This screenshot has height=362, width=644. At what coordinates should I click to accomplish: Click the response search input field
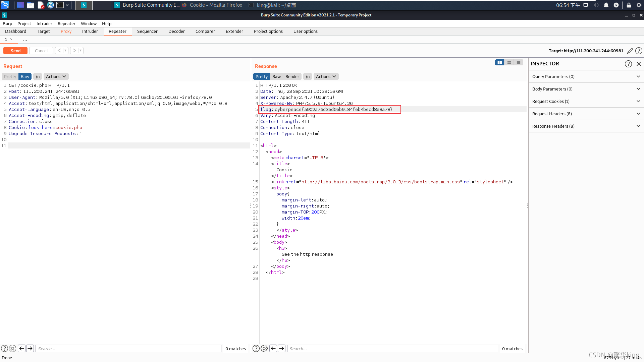(392, 349)
